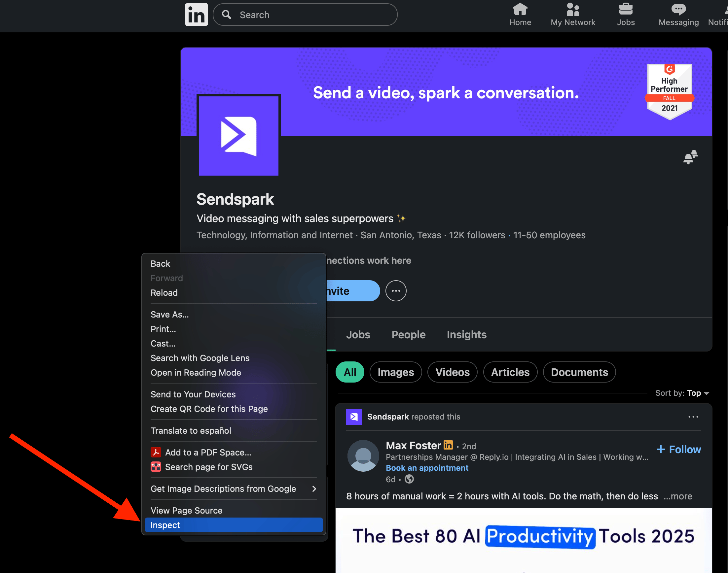
Task: Click Sendspark name in repost header
Action: tap(388, 417)
